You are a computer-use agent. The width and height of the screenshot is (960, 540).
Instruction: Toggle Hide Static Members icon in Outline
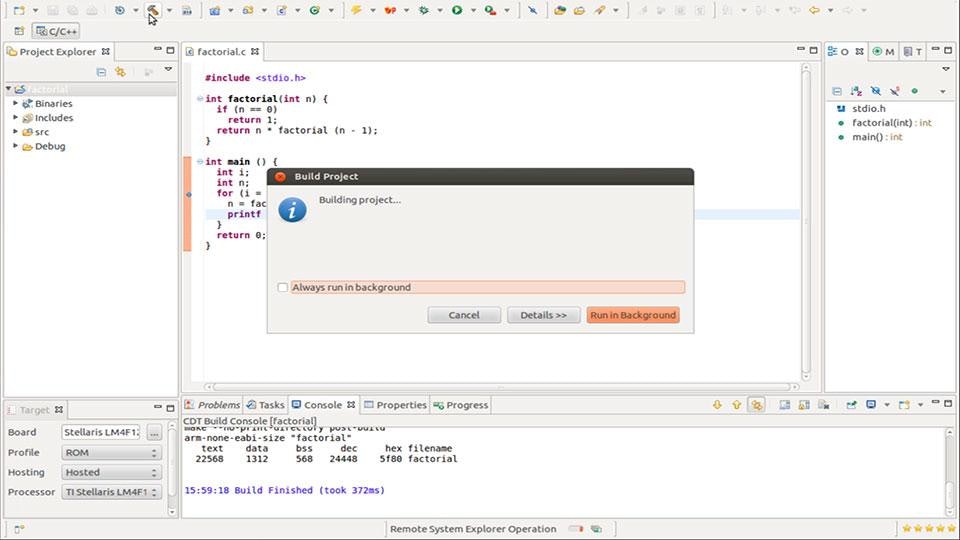click(x=894, y=91)
